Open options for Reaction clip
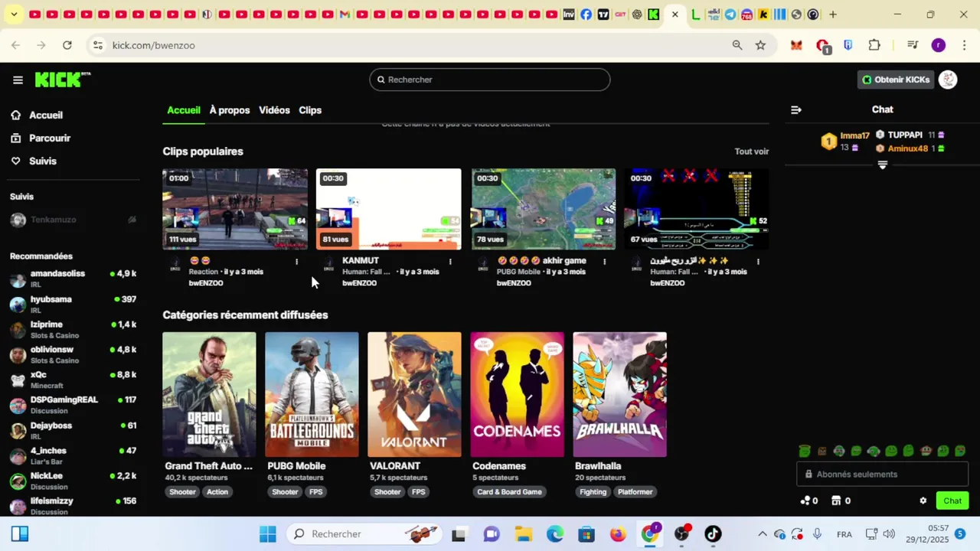The height and width of the screenshot is (551, 980). (x=297, y=262)
